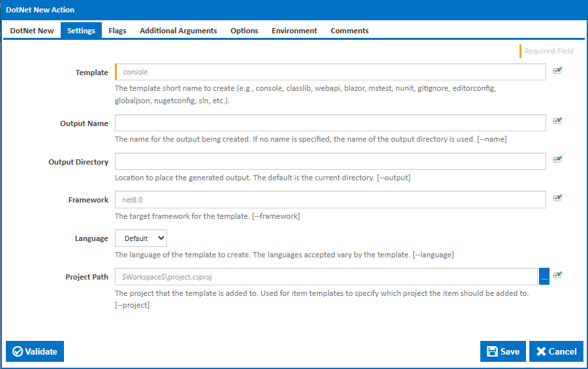Click the variable icon beside Output Directory field
588x369 pixels.
tap(557, 159)
